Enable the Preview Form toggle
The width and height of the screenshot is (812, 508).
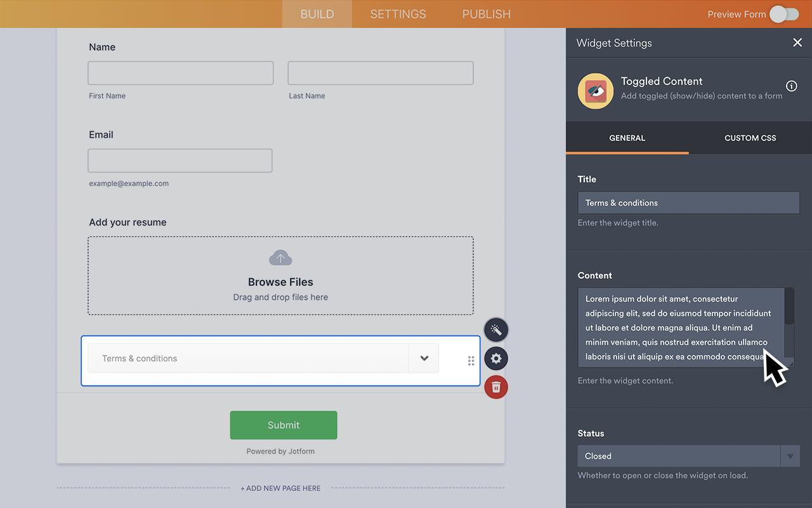pyautogui.click(x=783, y=13)
